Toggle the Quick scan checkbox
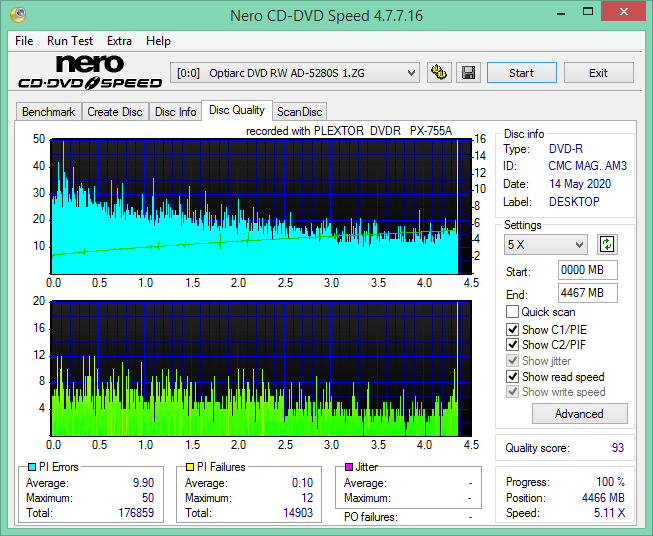Viewport: 653px width, 536px height. [512, 312]
